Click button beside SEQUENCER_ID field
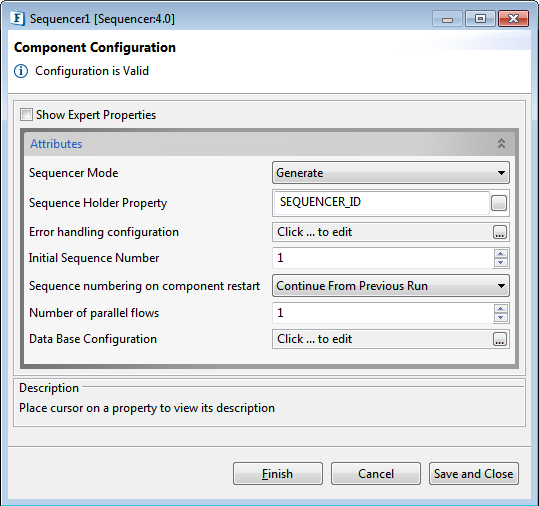Image resolution: width=539 pixels, height=506 pixels. (x=499, y=203)
